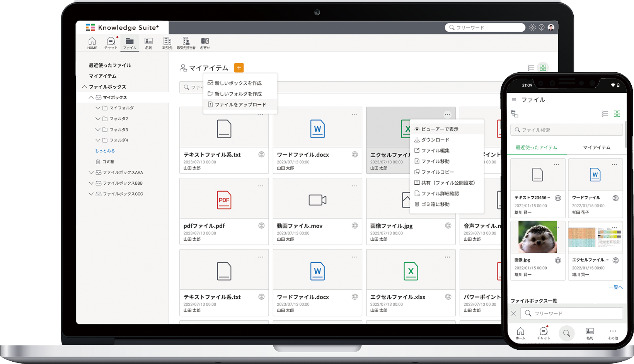634x364 pixels.
Task: Click the もっとみる link in the sidebar
Action: coord(105,151)
